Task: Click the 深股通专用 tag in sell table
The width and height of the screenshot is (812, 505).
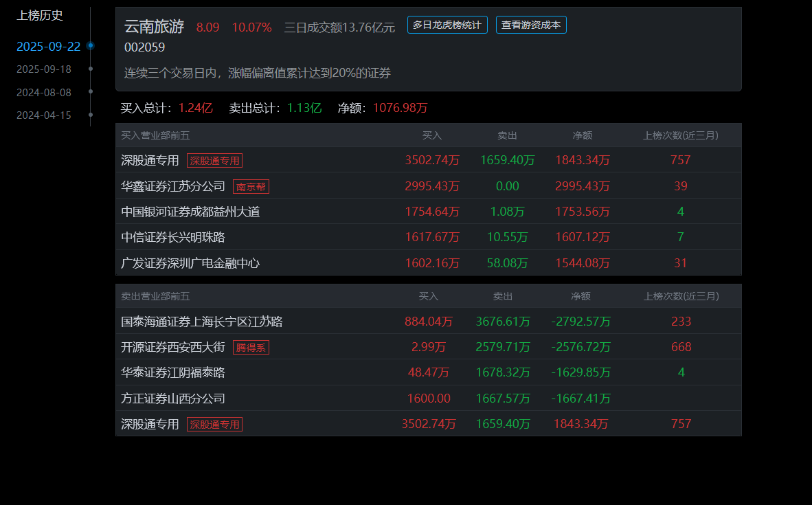Action: tap(214, 425)
